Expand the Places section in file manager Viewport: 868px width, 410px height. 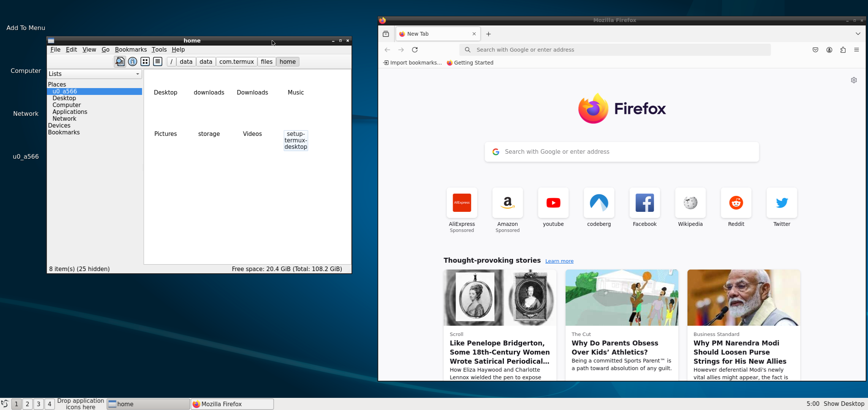pyautogui.click(x=57, y=84)
